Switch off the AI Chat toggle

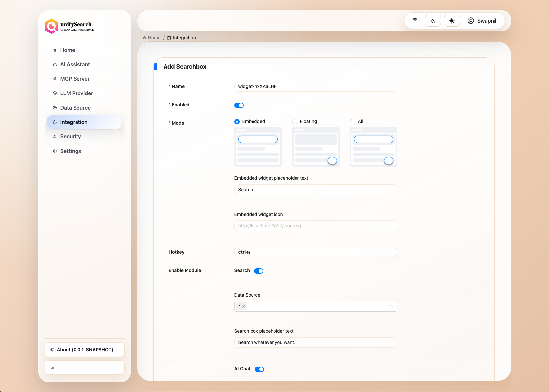[259, 369]
